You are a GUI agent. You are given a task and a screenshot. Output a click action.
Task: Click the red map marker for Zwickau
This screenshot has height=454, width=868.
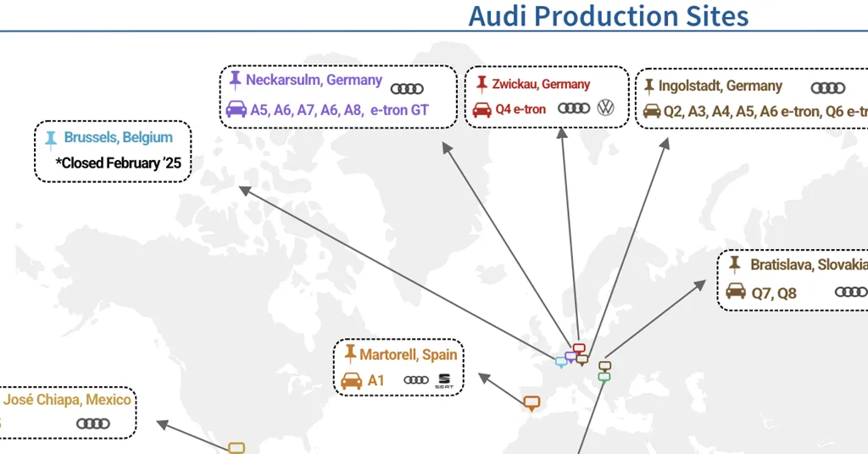[579, 349]
